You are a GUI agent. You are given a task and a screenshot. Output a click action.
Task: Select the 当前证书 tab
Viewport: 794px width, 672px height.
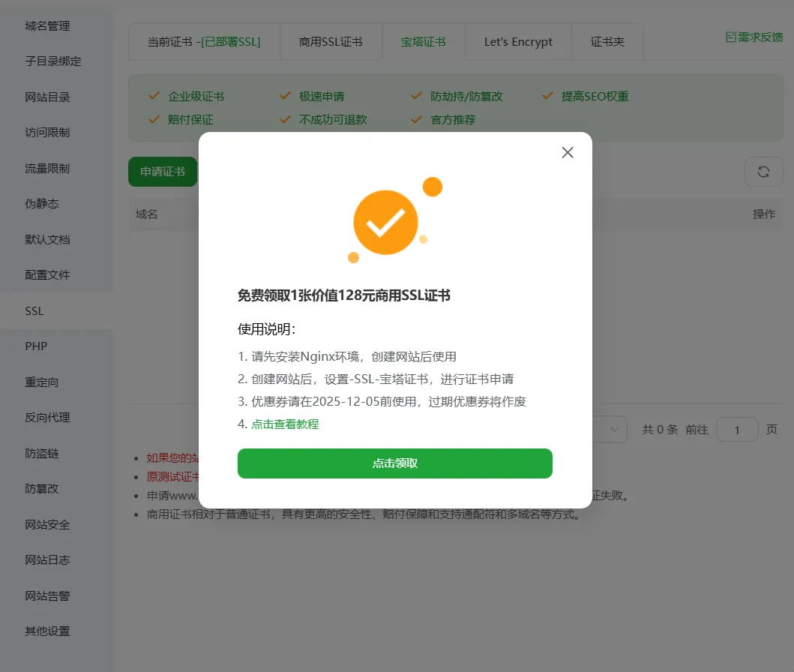tap(204, 41)
